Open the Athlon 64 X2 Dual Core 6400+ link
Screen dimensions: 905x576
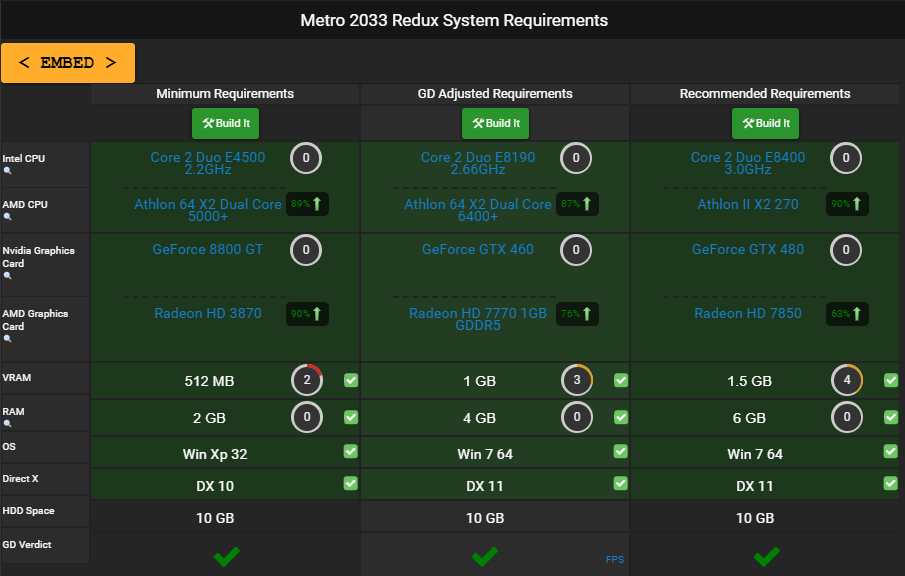pos(478,210)
